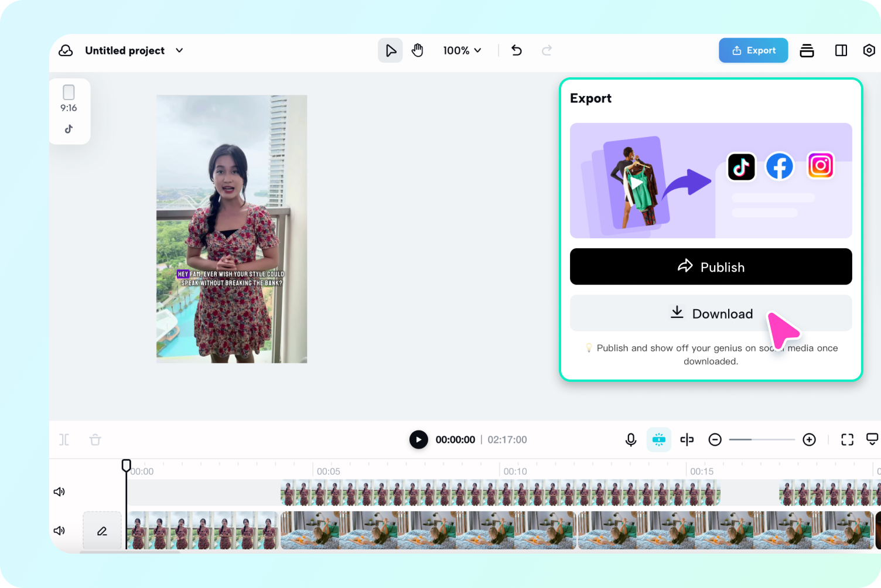Click the Download button
Image resolution: width=881 pixels, height=588 pixels.
[711, 313]
